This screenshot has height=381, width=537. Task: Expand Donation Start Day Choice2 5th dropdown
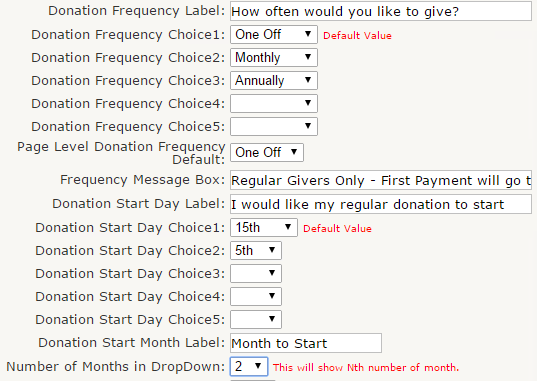click(x=256, y=250)
